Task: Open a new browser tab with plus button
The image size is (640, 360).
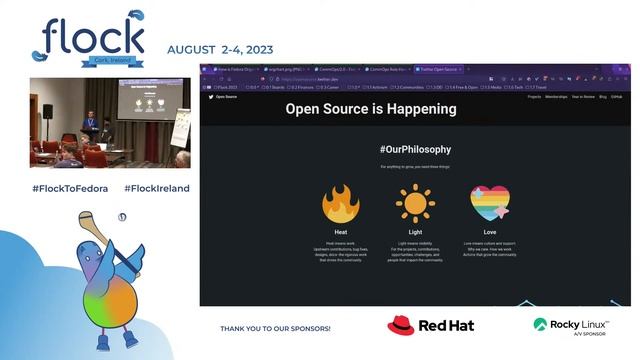Action: 469,69
